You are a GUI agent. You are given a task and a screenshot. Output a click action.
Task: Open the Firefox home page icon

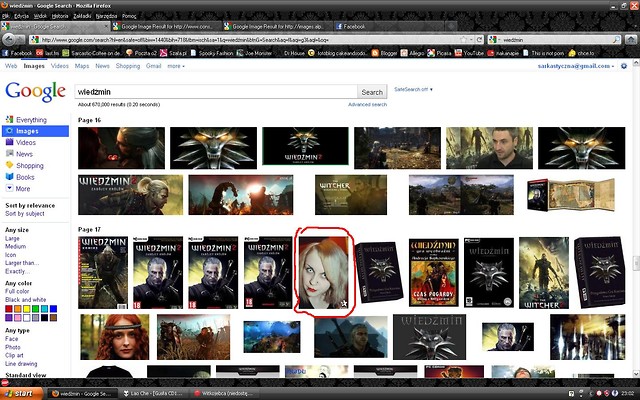click(631, 40)
